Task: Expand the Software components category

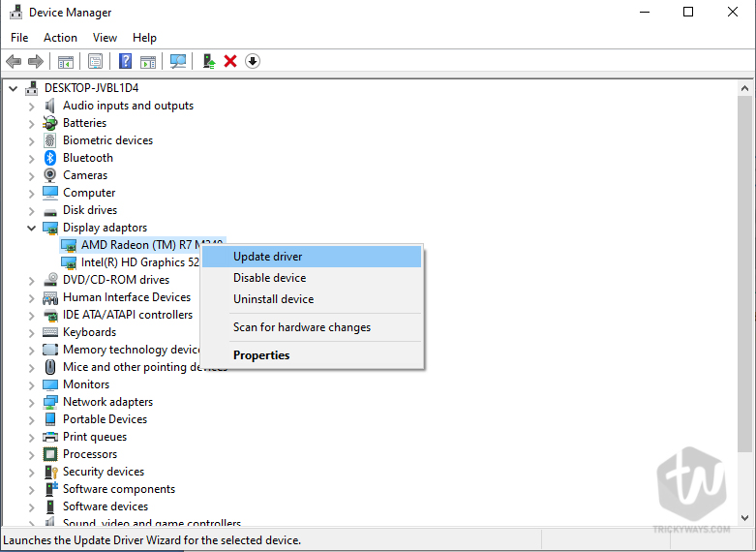Action: click(x=31, y=490)
